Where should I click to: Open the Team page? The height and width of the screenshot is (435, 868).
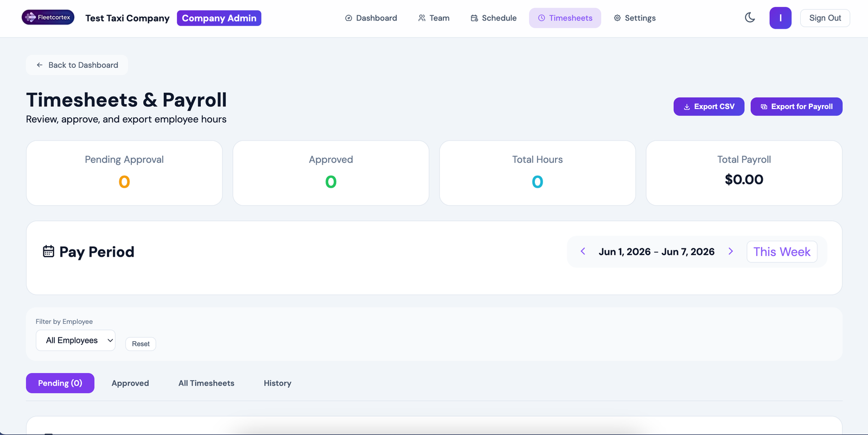(434, 18)
